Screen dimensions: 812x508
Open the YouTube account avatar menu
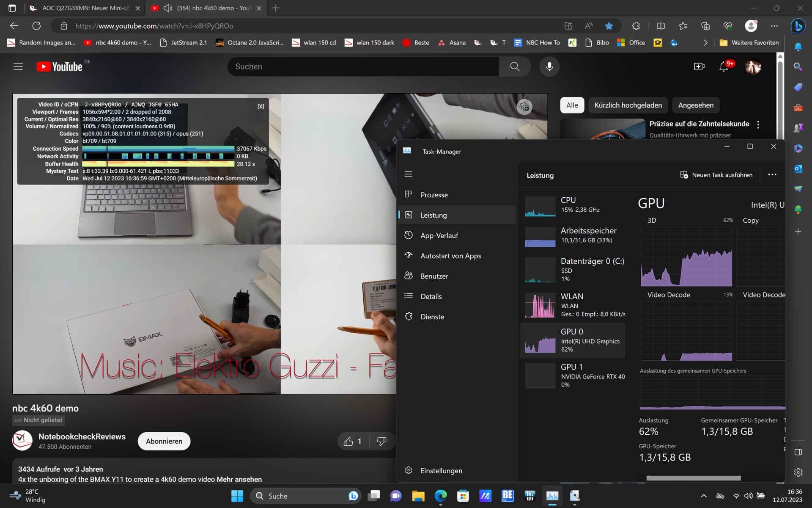(x=753, y=66)
